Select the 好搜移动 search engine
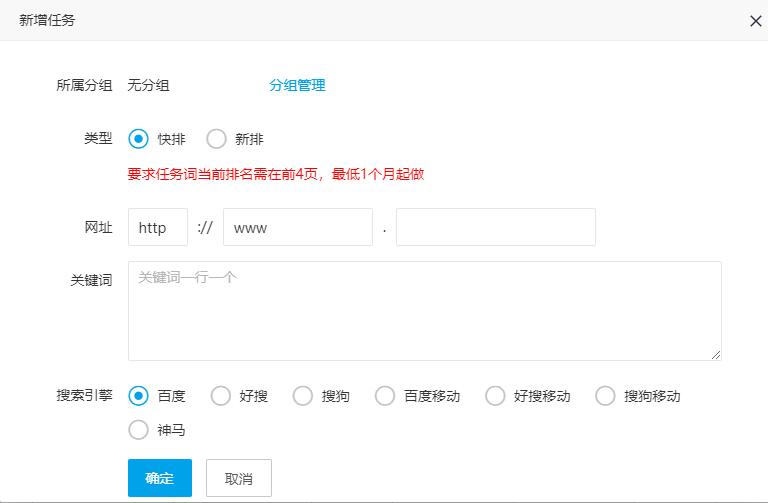 tap(495, 396)
